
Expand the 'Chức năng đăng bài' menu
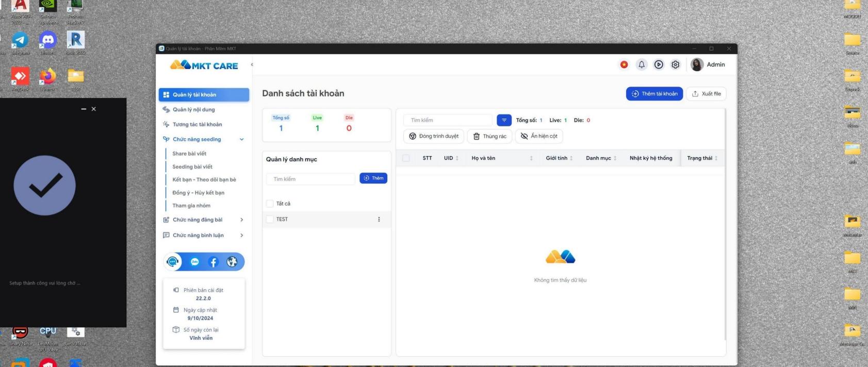coord(241,220)
